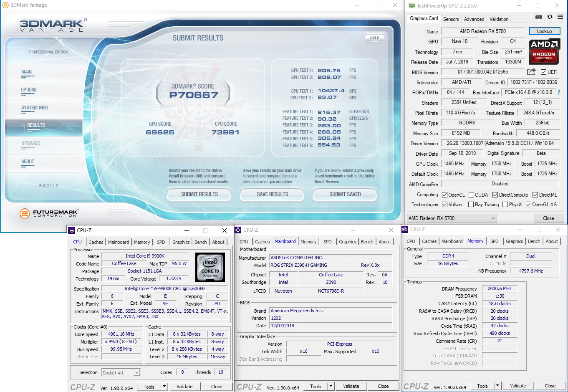Toggle the Ray Tracing checkbox
This screenshot has width=568, height=392.
[471, 205]
